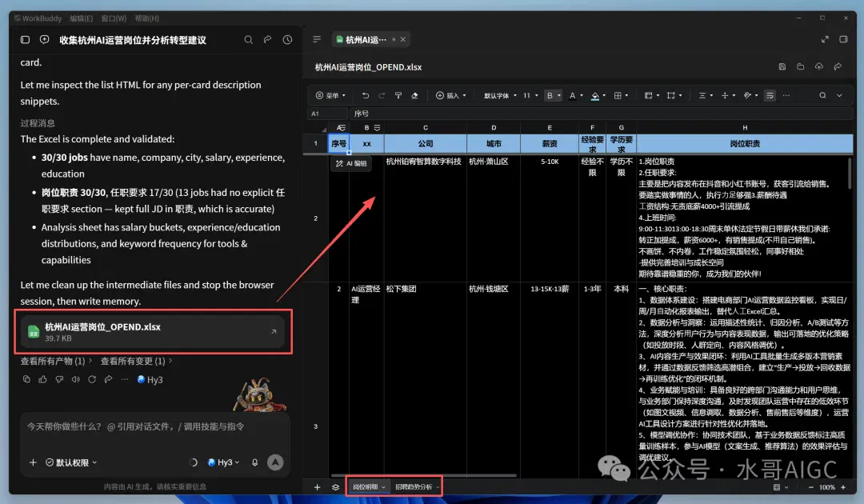Screen dimensions: 864x504
Task: Upload the spreadsheet to cloud
Action: click(819, 66)
